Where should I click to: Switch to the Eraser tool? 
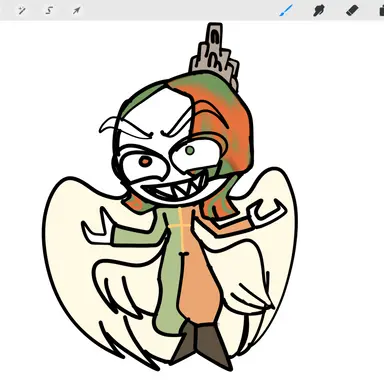coord(352,10)
